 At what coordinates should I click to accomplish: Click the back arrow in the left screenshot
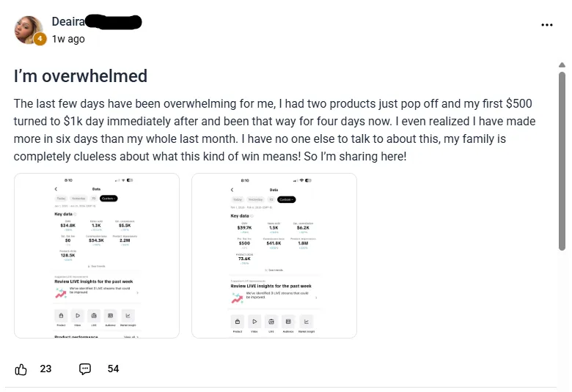coord(56,189)
